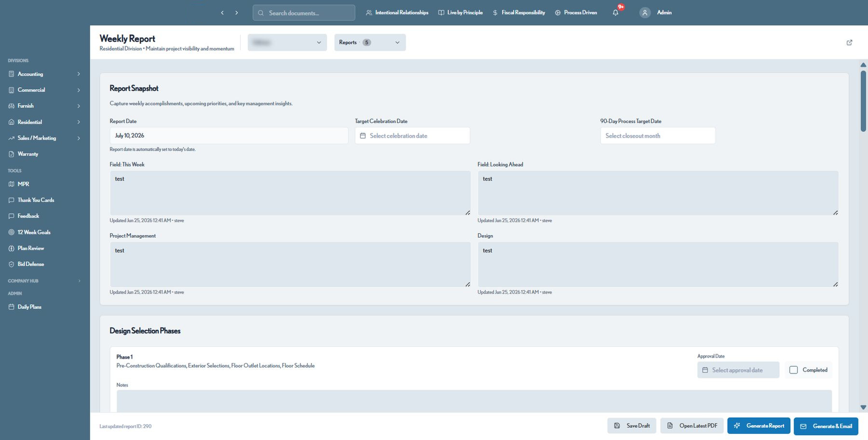Expand the Company Hub section

click(44, 280)
